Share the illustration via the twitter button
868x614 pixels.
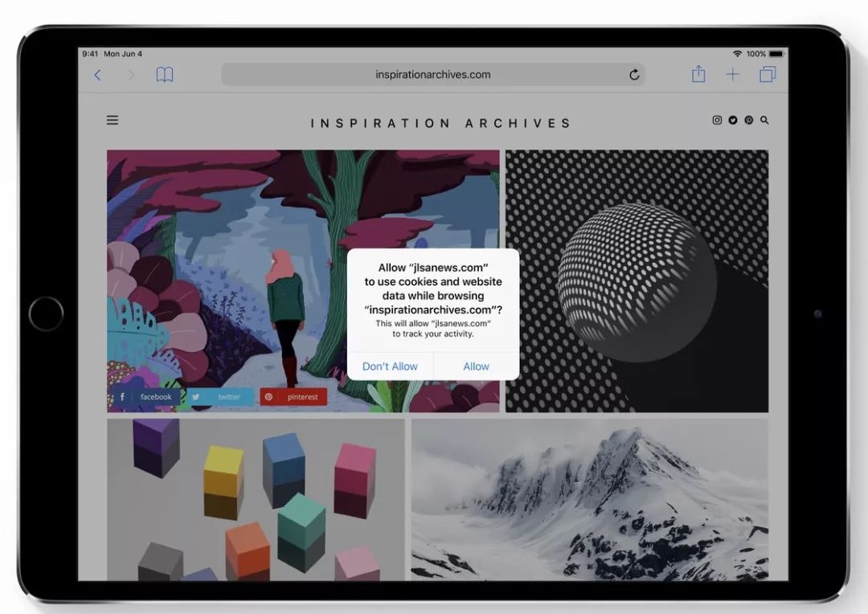pyautogui.click(x=219, y=397)
